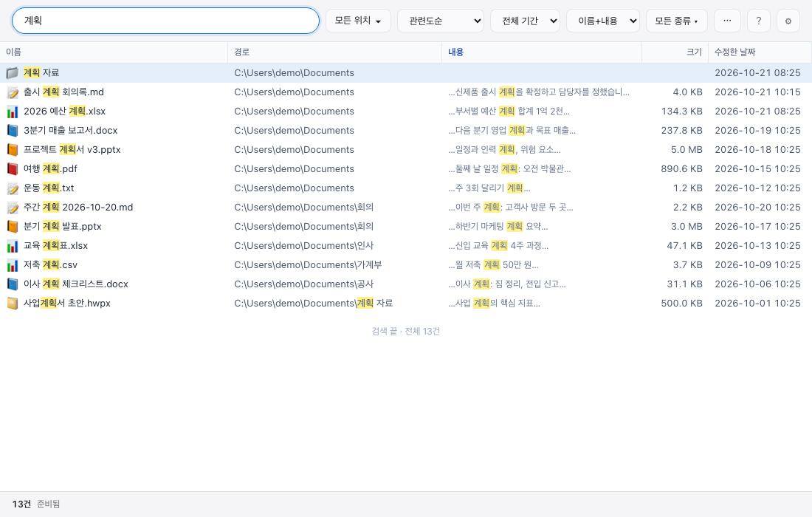Open the 모든 종류 file type dropdown
Screen dimensions: 812x517
(x=676, y=21)
